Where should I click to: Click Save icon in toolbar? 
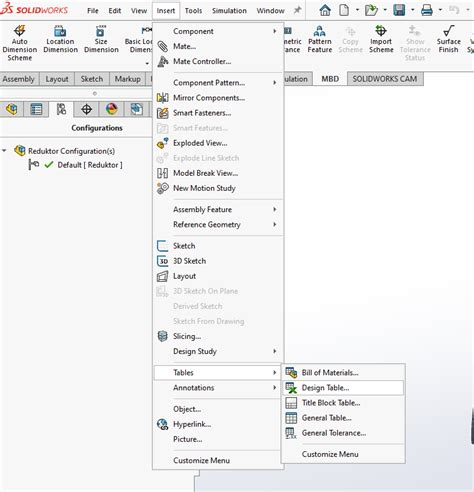[x=399, y=10]
